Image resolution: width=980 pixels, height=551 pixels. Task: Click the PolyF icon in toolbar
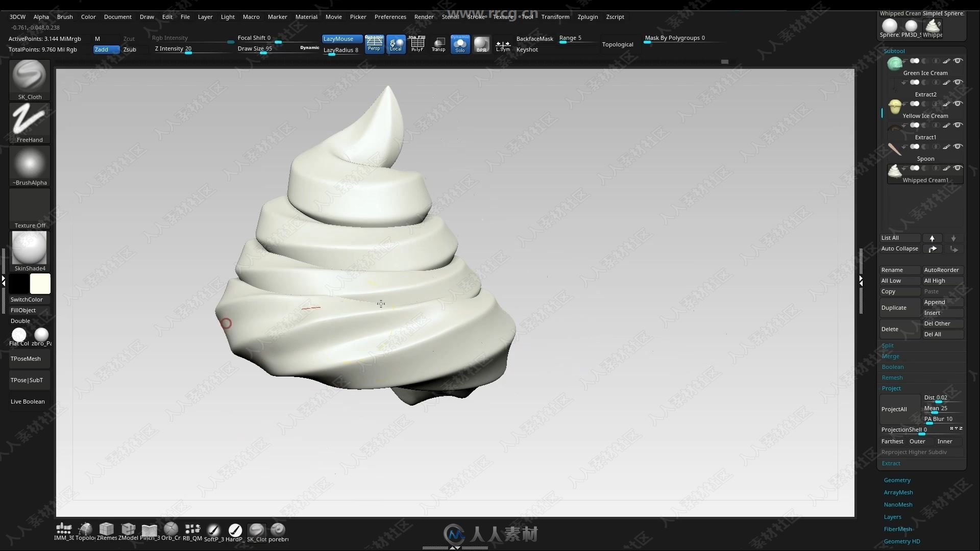[x=418, y=44]
